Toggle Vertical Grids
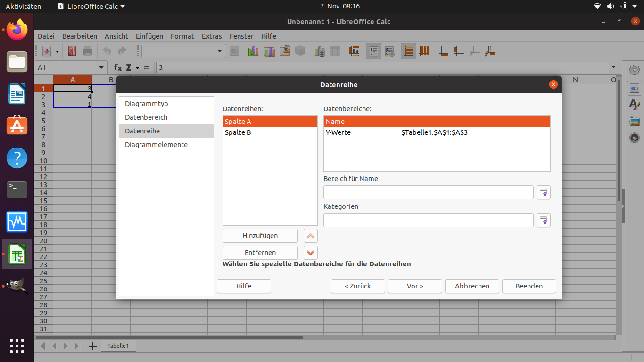 click(424, 51)
